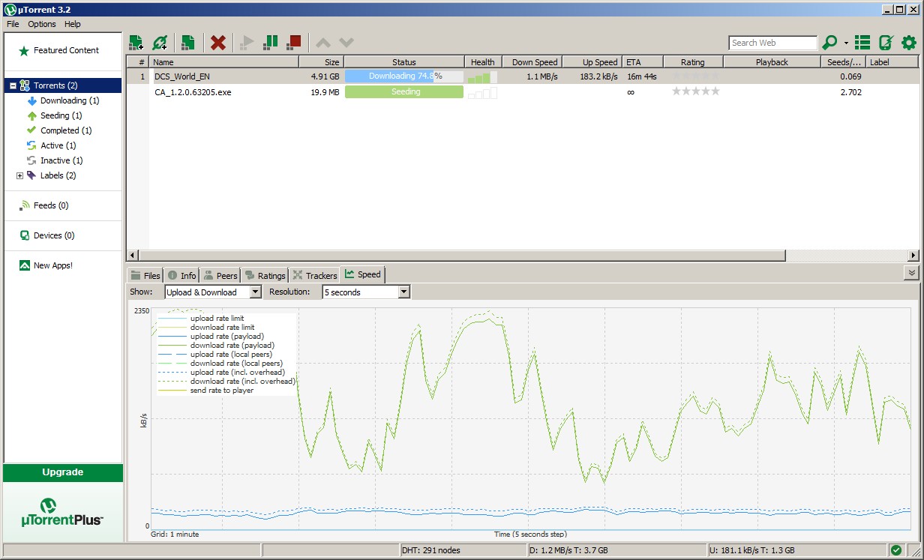
Task: Switch to the Speed tab
Action: (x=362, y=274)
